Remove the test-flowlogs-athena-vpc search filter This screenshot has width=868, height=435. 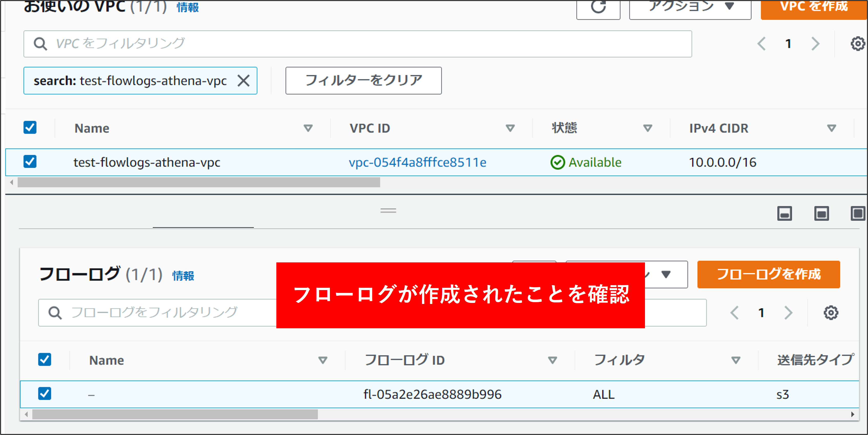(x=243, y=81)
